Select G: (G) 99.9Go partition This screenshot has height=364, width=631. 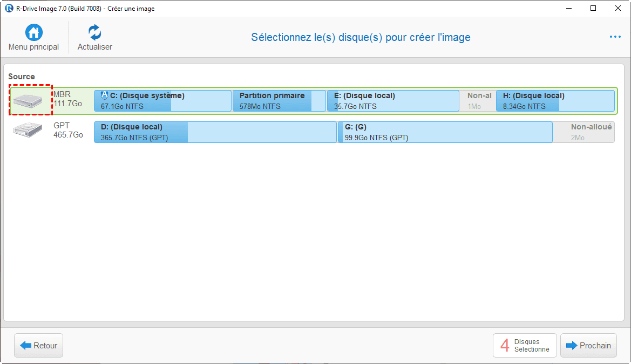coord(445,132)
